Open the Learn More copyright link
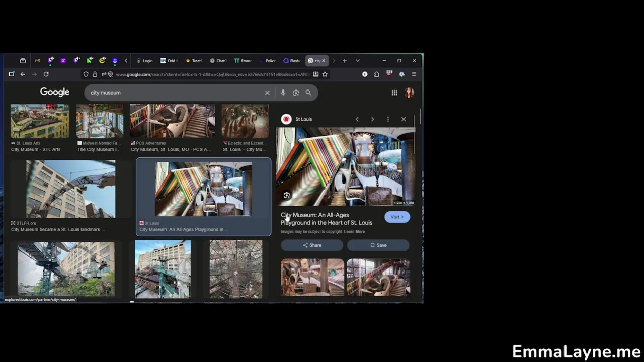Image resolution: width=644 pixels, height=362 pixels. pos(355,232)
